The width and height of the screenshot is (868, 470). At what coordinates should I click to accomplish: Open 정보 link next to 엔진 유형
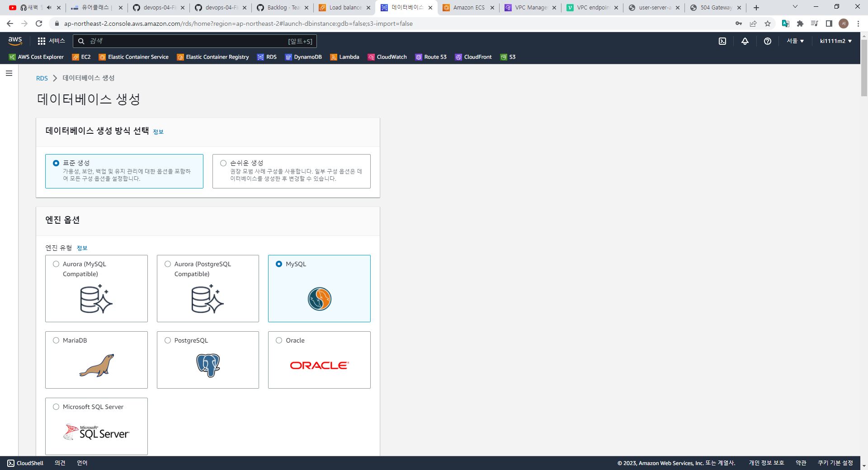[x=82, y=248]
